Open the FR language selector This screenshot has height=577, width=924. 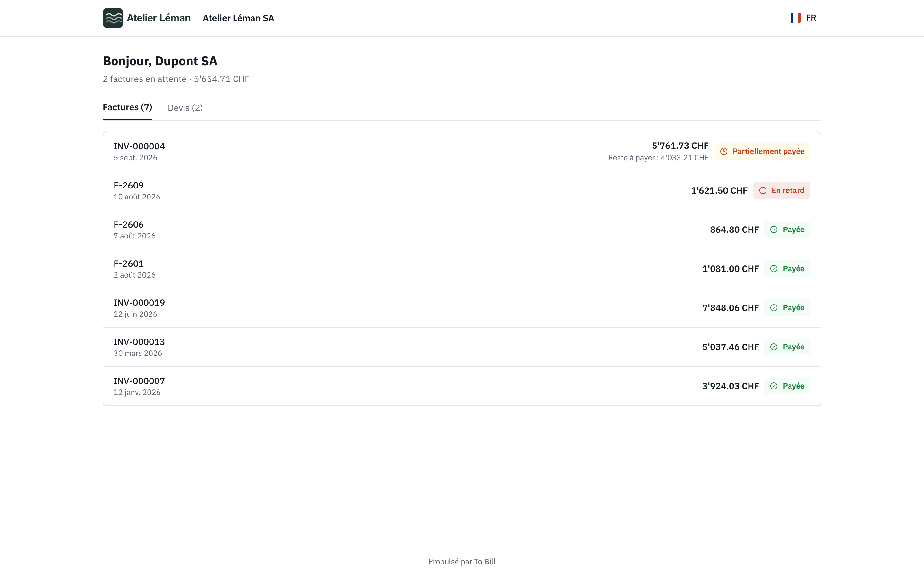pos(803,18)
